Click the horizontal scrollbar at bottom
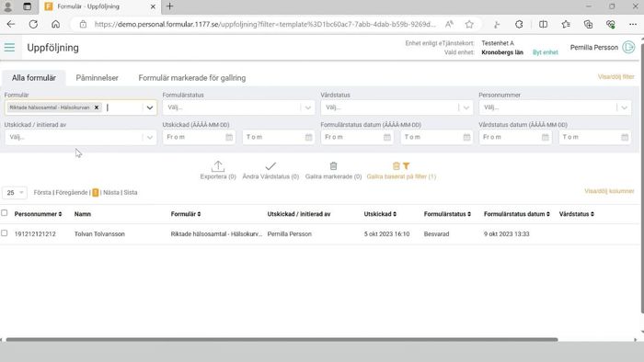 click(x=282, y=339)
